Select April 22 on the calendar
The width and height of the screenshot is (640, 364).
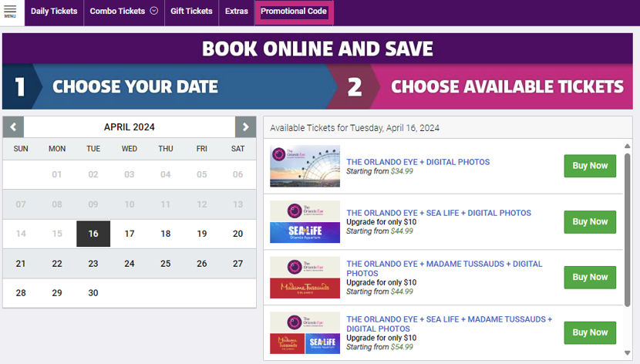pos(57,264)
